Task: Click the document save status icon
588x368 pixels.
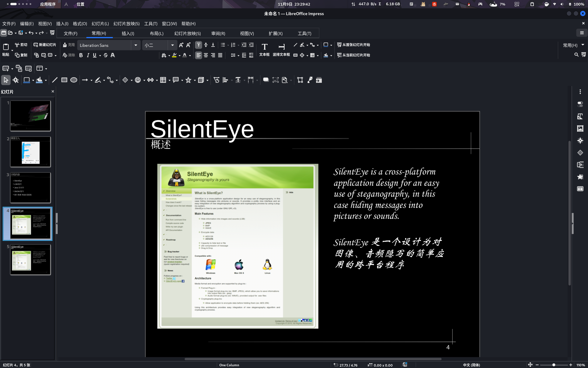Action: [x=405, y=365]
